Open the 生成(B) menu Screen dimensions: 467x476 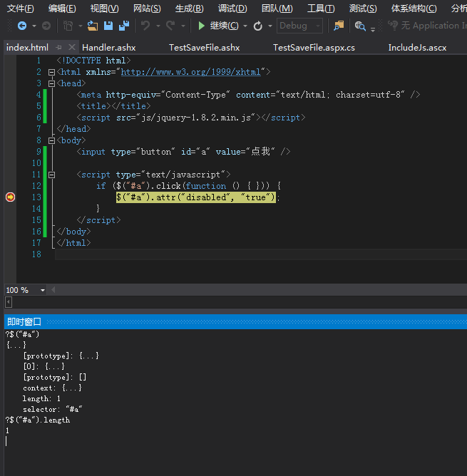pyautogui.click(x=189, y=9)
